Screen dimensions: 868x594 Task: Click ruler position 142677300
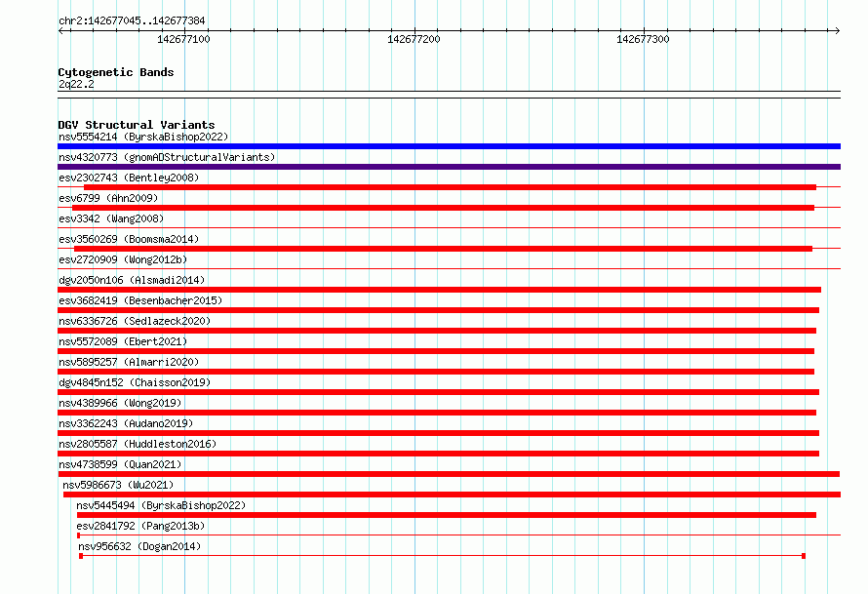(643, 39)
